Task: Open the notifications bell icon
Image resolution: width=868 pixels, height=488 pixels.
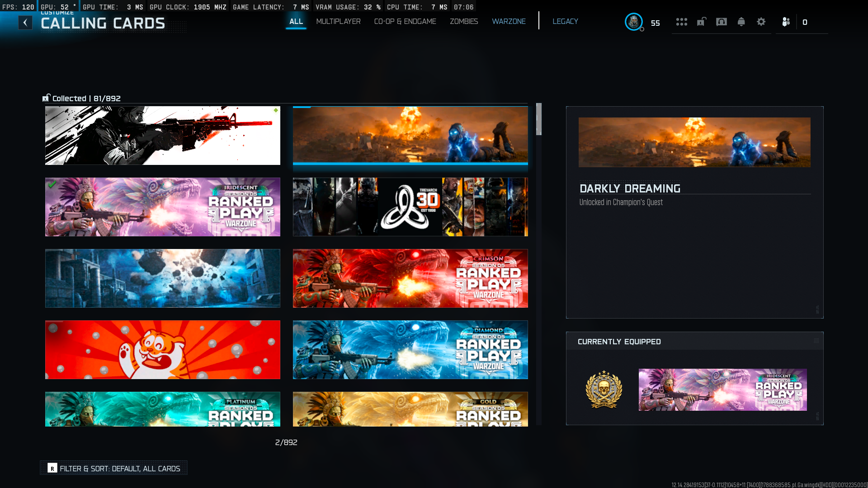Action: pos(741,22)
